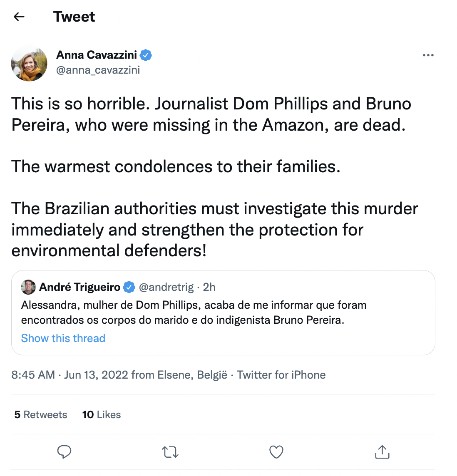Click the André Trigueiro name in quote
This screenshot has height=476, width=457.
(x=80, y=287)
